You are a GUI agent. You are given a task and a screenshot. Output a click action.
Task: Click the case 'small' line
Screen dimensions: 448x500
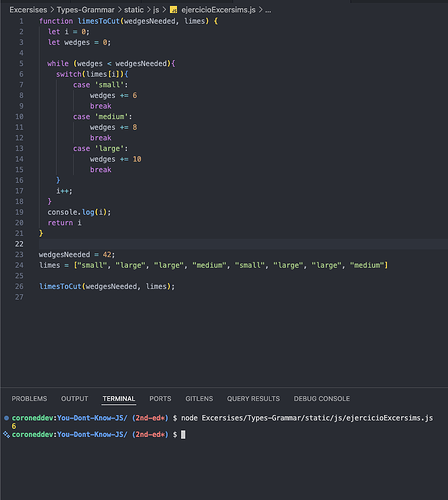point(100,85)
